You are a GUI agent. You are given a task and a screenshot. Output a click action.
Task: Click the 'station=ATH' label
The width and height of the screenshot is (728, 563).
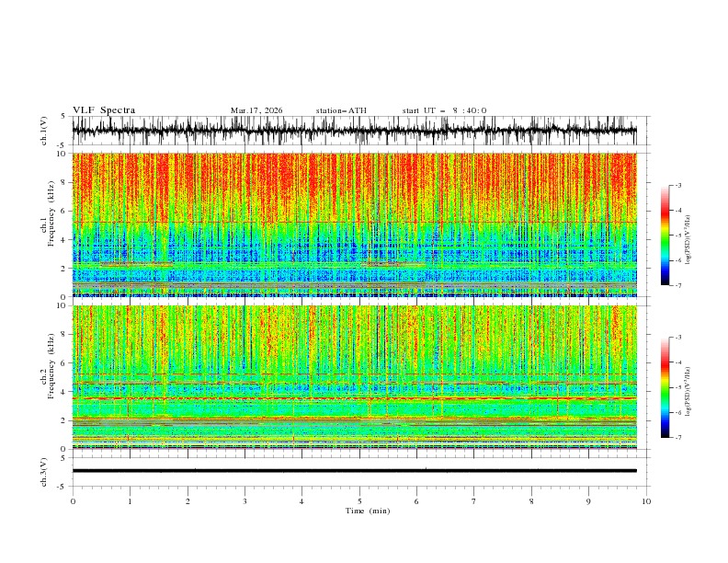pos(341,110)
